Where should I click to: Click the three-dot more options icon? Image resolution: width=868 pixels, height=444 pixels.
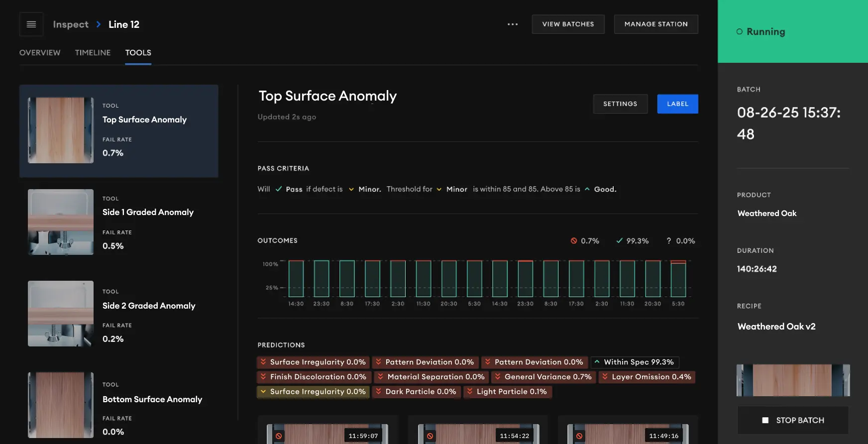pyautogui.click(x=513, y=24)
